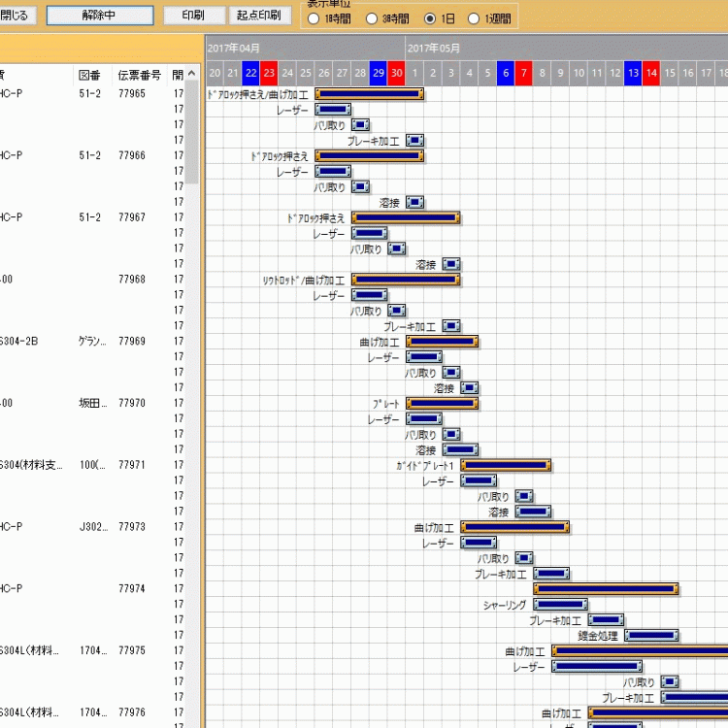Click slip number 77965 cell
The width and height of the screenshot is (728, 728).
point(132,94)
